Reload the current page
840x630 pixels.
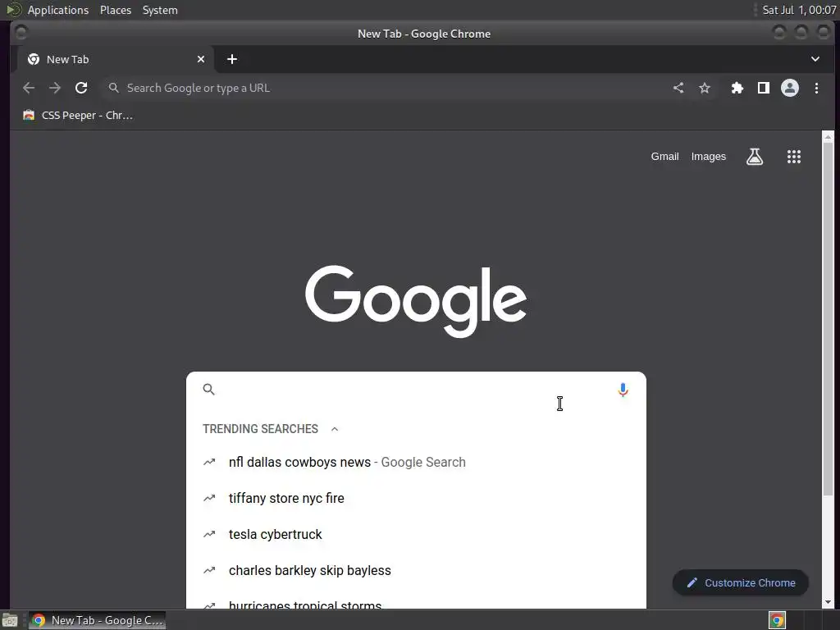[81, 88]
